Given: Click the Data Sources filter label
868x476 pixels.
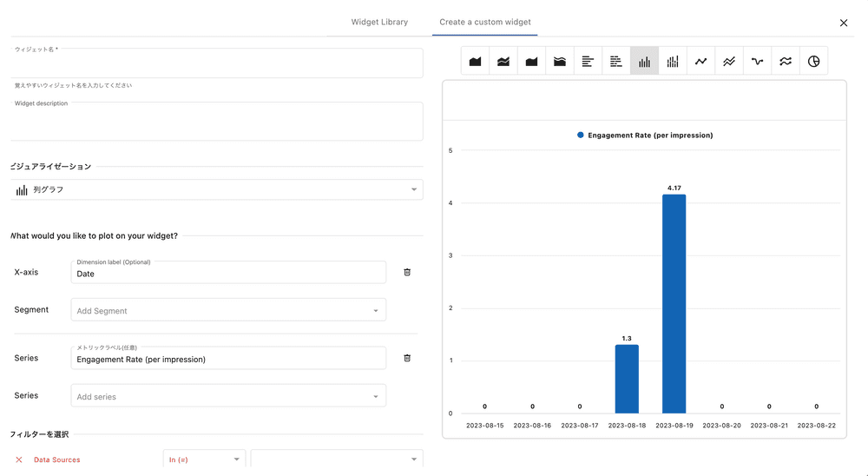Looking at the screenshot, I should tap(57, 459).
